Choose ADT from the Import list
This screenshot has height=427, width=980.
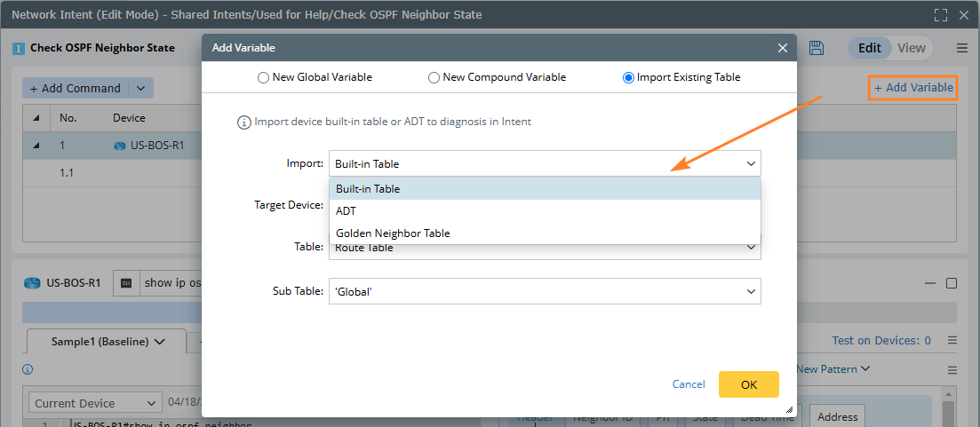coord(346,211)
